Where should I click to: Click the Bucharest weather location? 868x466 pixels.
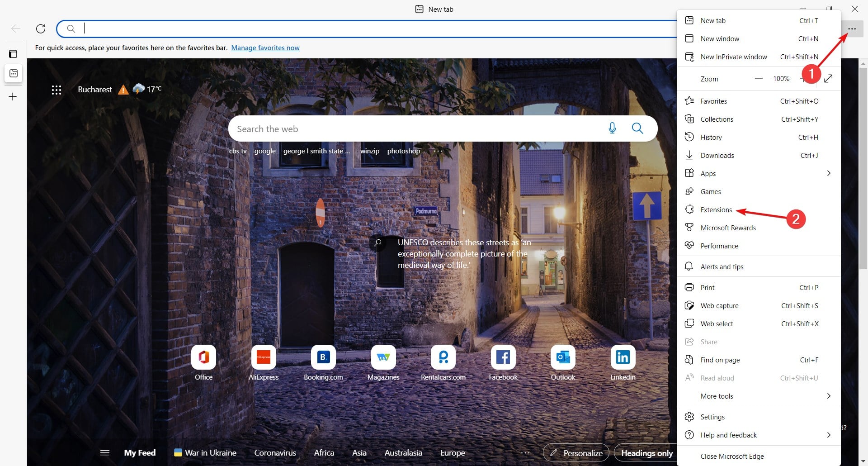click(95, 90)
